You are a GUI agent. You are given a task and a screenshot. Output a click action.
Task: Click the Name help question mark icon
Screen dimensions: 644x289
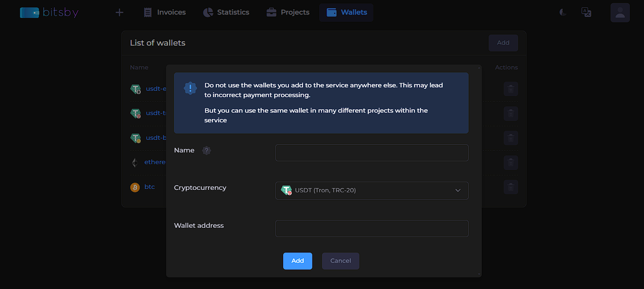[206, 151]
